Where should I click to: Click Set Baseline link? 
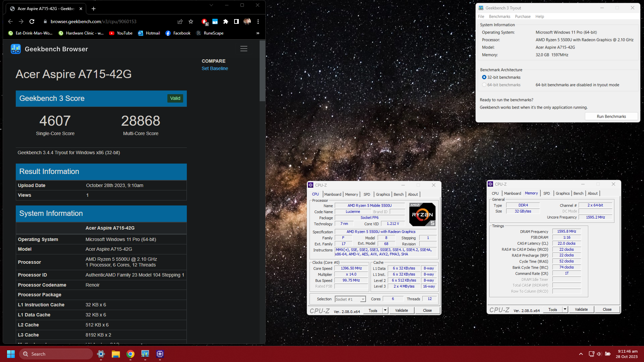coord(215,68)
